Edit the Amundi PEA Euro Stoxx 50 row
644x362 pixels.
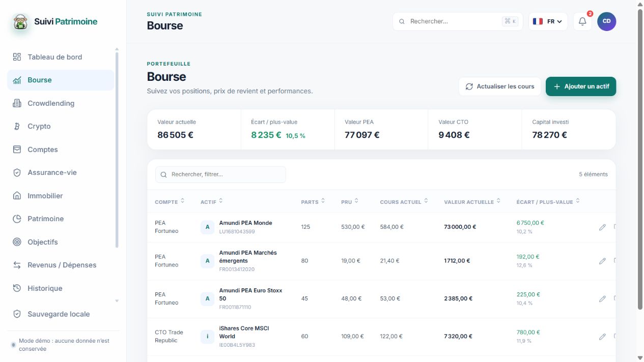tap(602, 299)
